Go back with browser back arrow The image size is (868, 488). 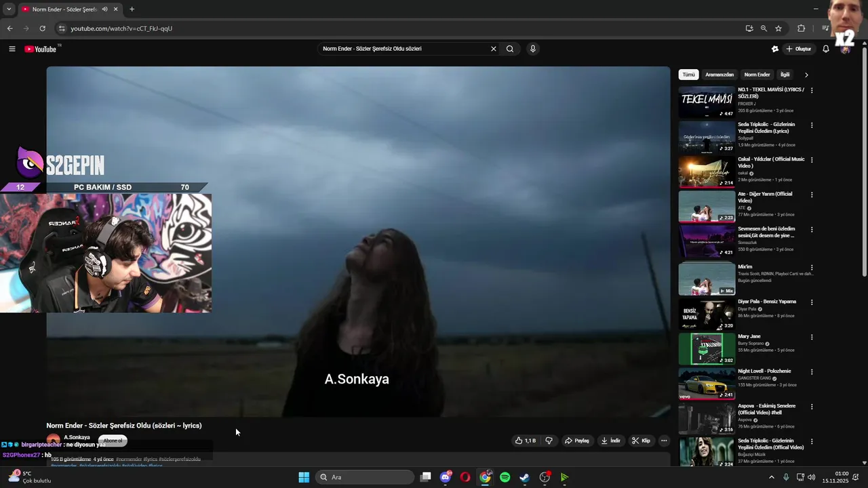coord(9,28)
